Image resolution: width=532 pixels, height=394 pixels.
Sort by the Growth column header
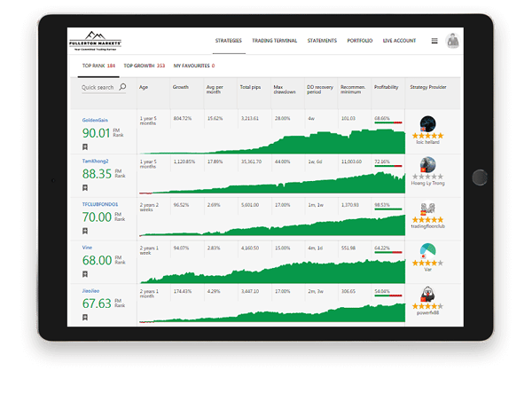[181, 88]
